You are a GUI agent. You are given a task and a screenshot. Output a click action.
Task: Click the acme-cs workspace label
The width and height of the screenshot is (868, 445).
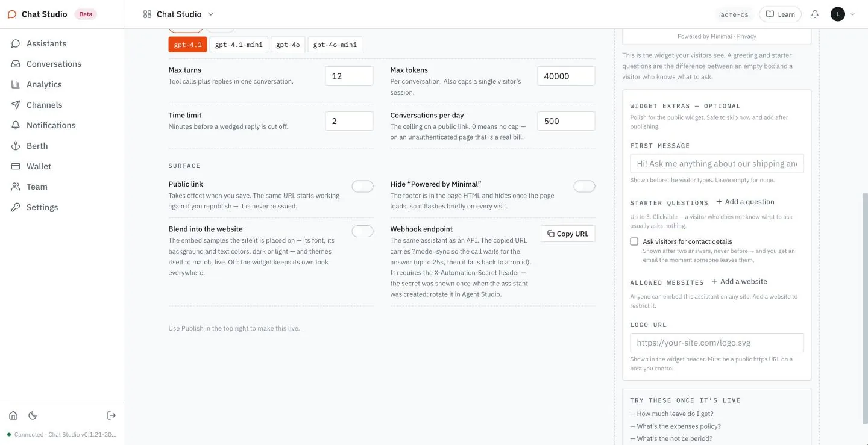(x=734, y=14)
